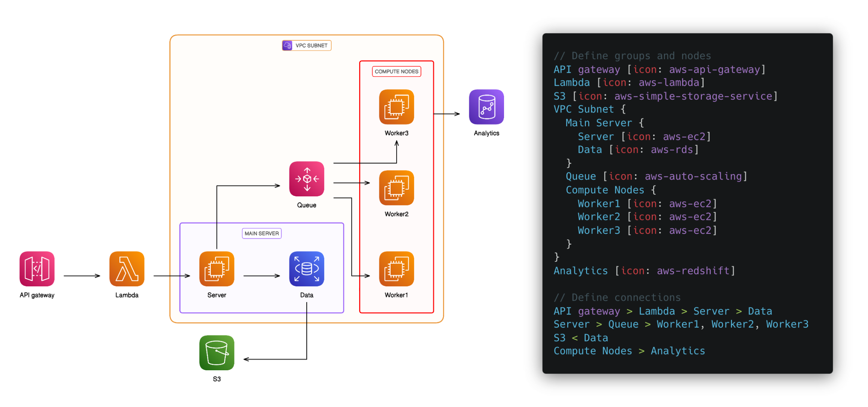868x407 pixels.
Task: Click the Data RDS database icon
Action: coord(306,269)
